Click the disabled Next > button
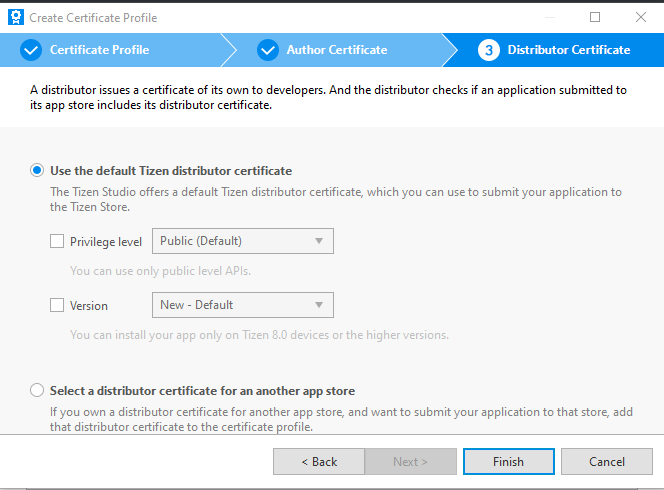The width and height of the screenshot is (664, 490). tap(410, 462)
